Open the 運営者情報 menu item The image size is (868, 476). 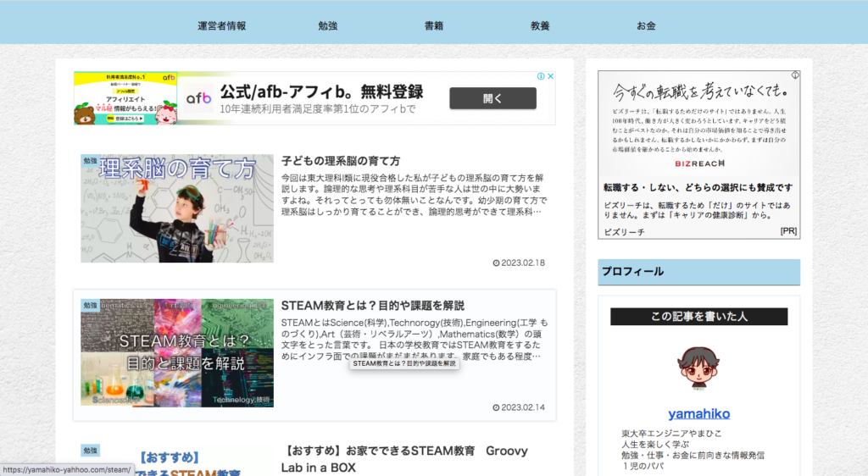click(x=221, y=25)
